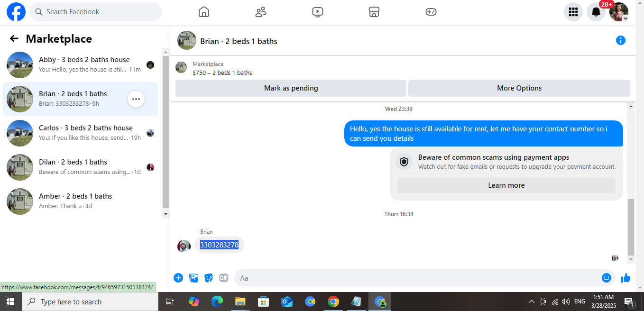Open the Friends icon in top navigation
The image size is (644, 311).
pos(261,12)
